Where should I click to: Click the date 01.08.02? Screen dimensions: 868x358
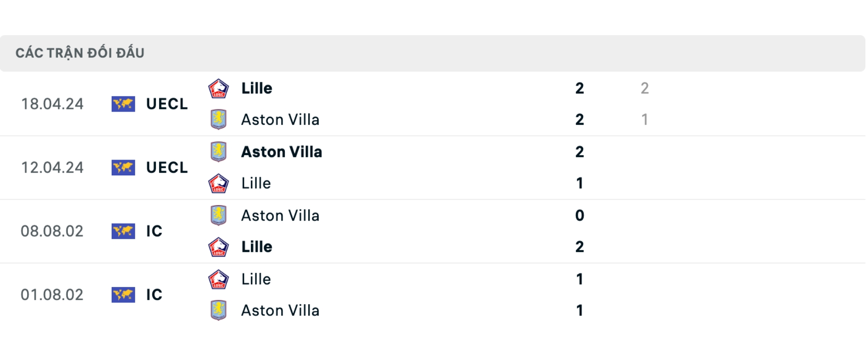coord(52,295)
